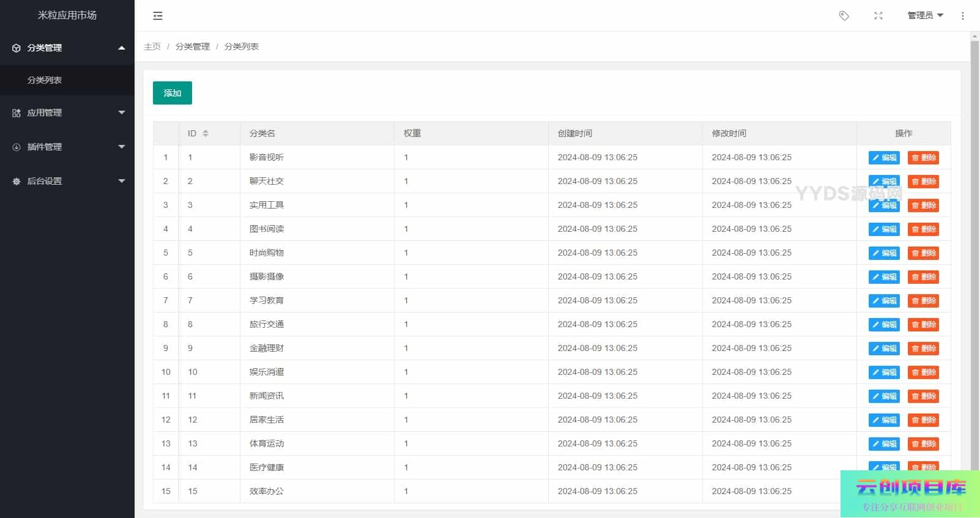Click the 后台设置 gear icon in sidebar
The height and width of the screenshot is (518, 980).
(17, 182)
